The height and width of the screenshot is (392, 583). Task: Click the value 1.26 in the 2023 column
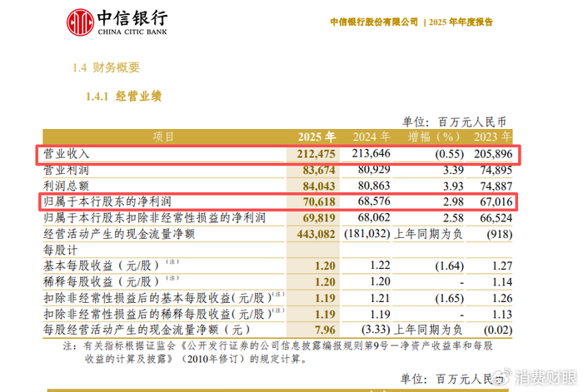(x=502, y=298)
